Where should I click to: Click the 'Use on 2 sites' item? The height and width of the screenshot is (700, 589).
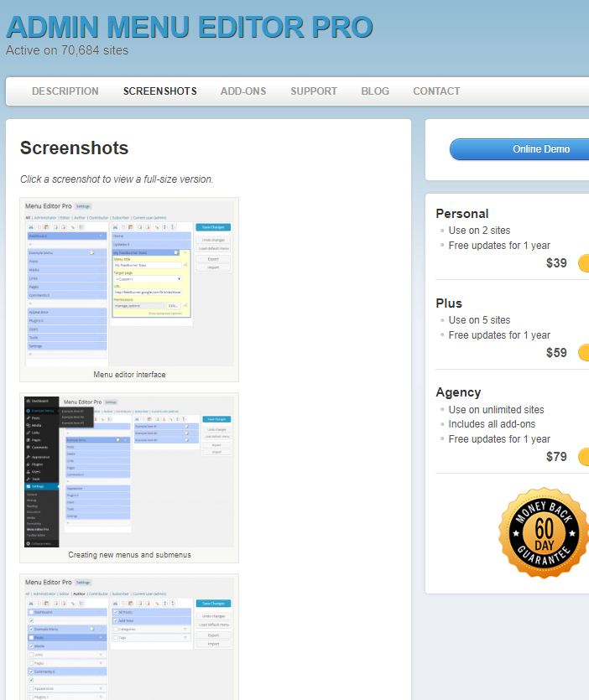(479, 231)
